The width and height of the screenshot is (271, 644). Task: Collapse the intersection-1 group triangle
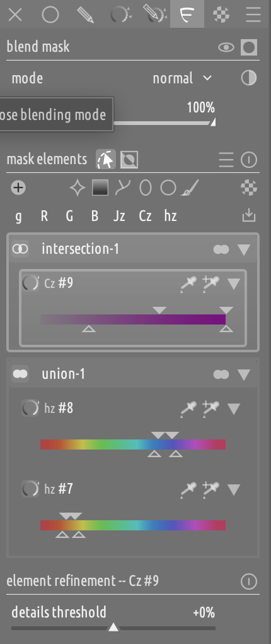[x=244, y=249]
